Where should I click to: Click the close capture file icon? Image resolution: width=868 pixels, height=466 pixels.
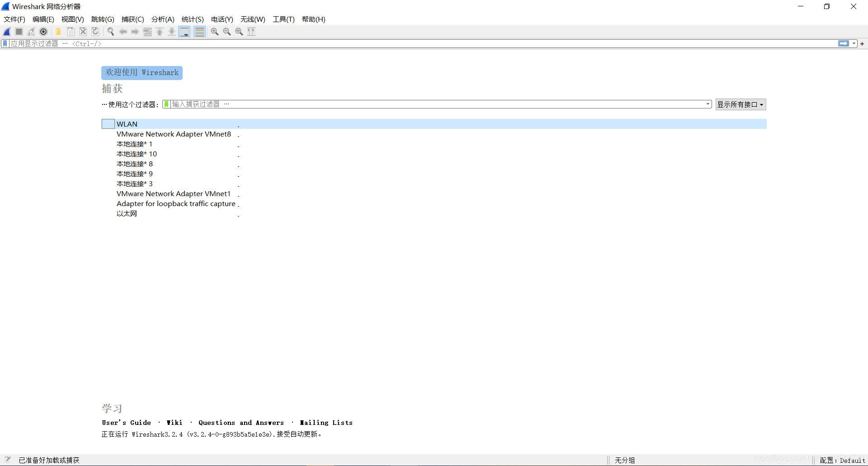83,32
